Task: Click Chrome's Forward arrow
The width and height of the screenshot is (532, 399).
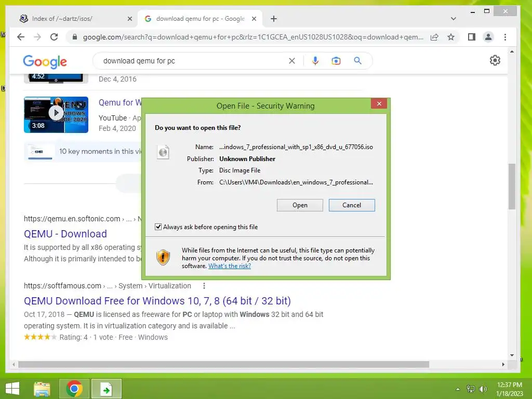Action: pyautogui.click(x=37, y=37)
